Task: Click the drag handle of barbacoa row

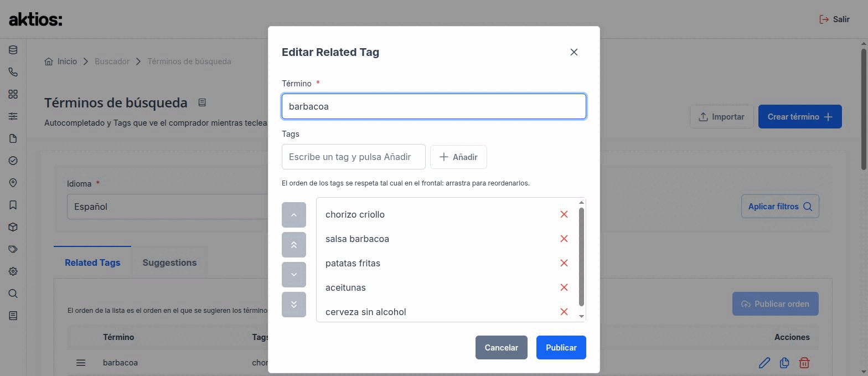Action: point(81,363)
